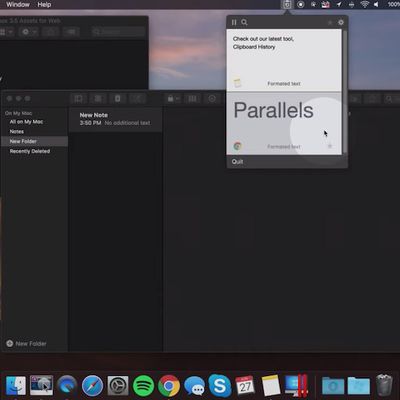This screenshot has width=400, height=400.
Task: Delete note with the Notes trash icon
Action: (x=118, y=99)
